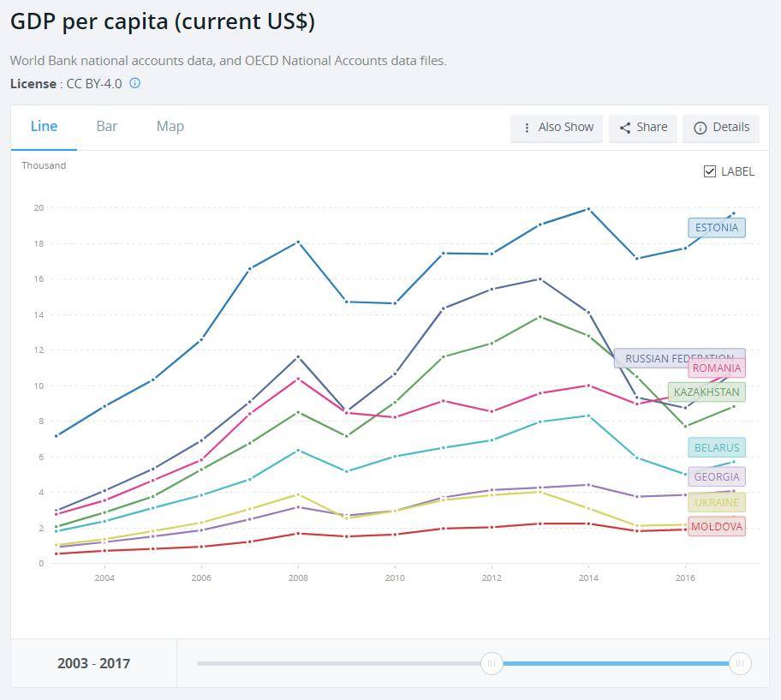The height and width of the screenshot is (700, 781).
Task: Select the ROMANIA chart label
Action: pyautogui.click(x=716, y=368)
